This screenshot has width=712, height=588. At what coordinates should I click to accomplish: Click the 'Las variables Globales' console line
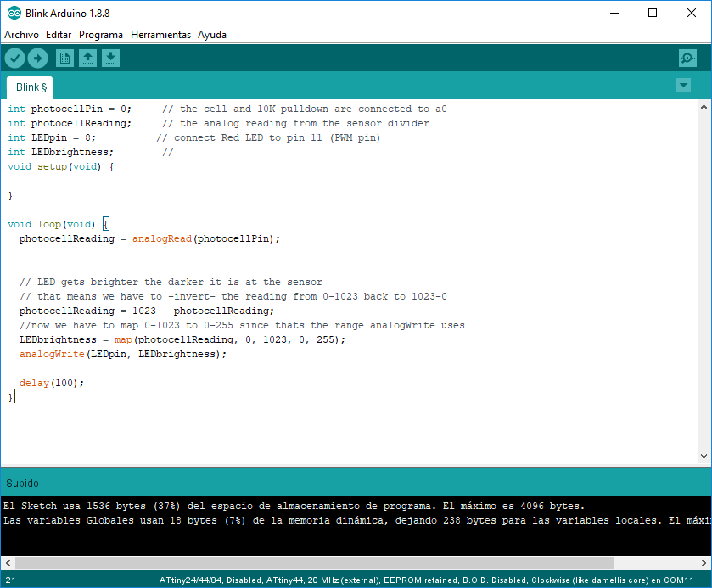(x=356, y=520)
